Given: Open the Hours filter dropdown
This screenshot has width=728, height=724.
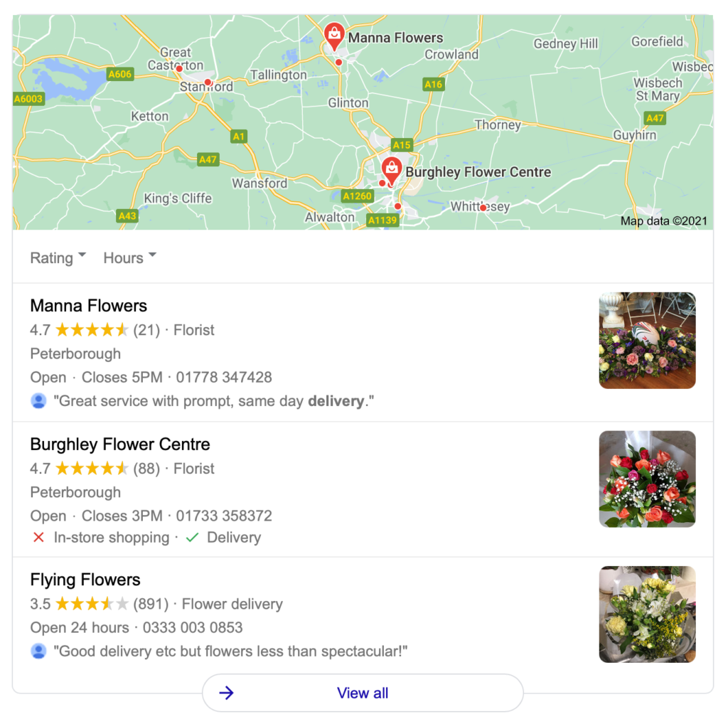Looking at the screenshot, I should [x=129, y=257].
